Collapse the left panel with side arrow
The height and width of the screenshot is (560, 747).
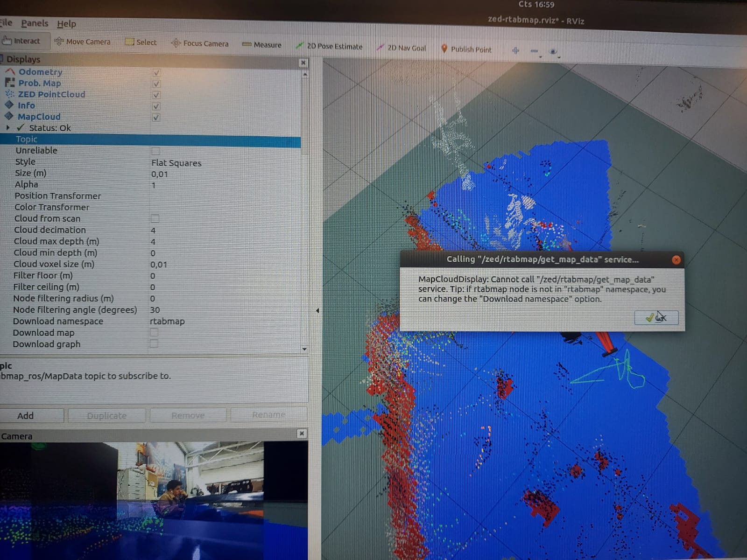coord(317,310)
